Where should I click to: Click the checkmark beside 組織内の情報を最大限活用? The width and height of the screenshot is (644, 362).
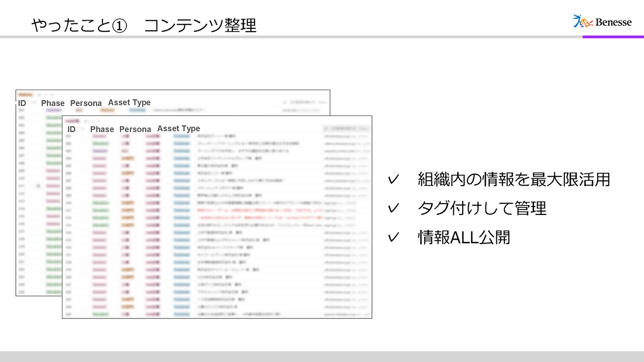(394, 180)
